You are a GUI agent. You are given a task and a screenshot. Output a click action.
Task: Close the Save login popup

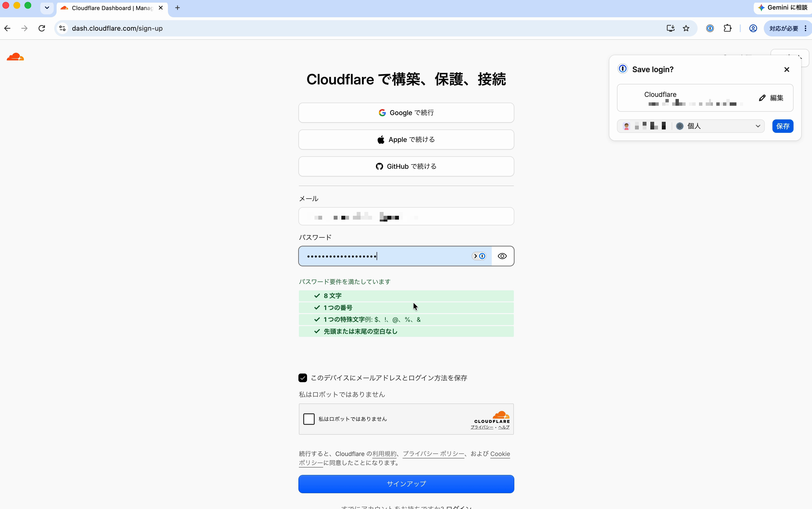pyautogui.click(x=787, y=69)
